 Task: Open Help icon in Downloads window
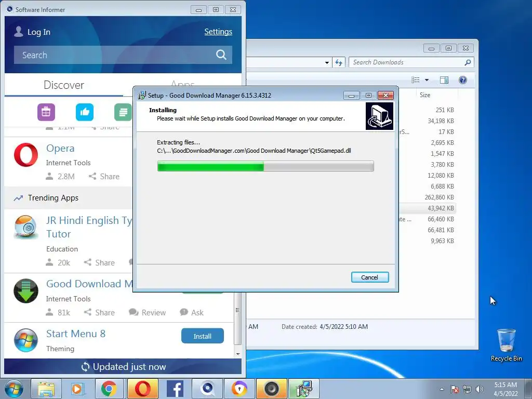[462, 79]
